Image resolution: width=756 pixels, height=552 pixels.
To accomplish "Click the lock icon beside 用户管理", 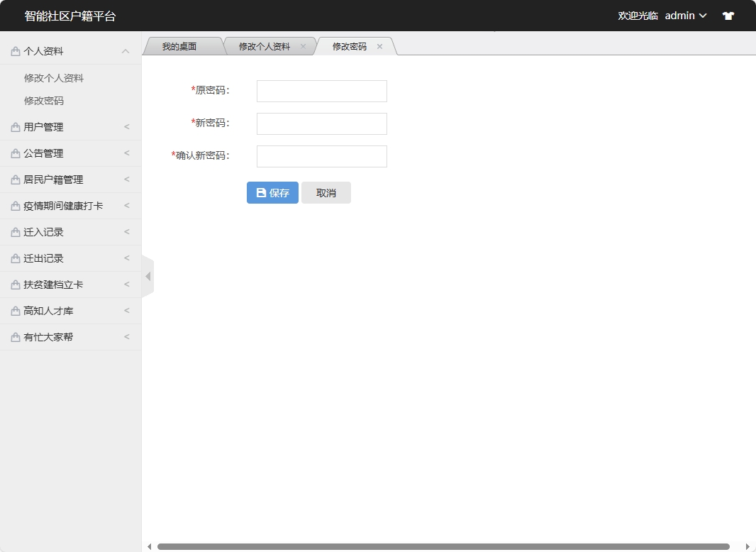I will coord(16,127).
